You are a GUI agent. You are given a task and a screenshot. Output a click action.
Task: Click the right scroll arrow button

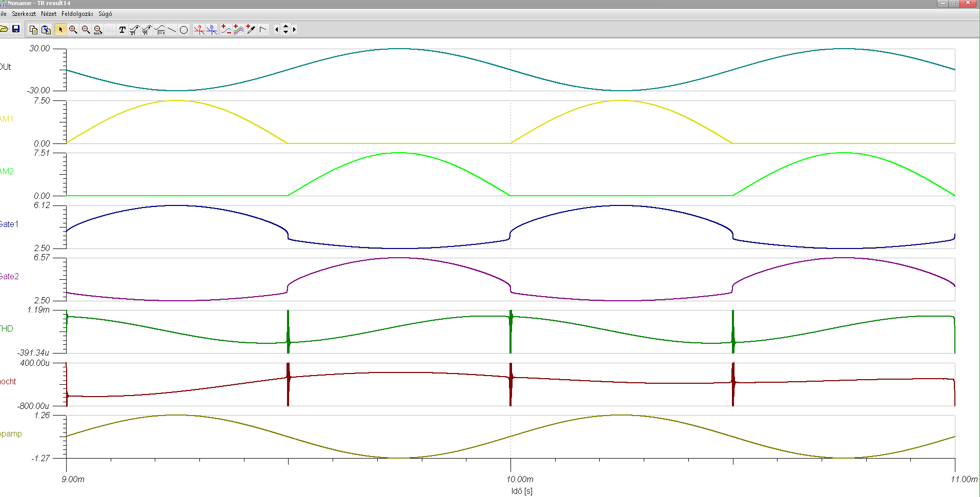(x=294, y=29)
